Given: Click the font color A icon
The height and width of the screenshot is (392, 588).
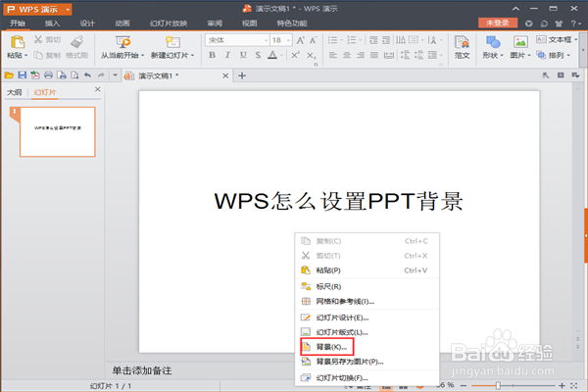Looking at the screenshot, I should pos(272,55).
